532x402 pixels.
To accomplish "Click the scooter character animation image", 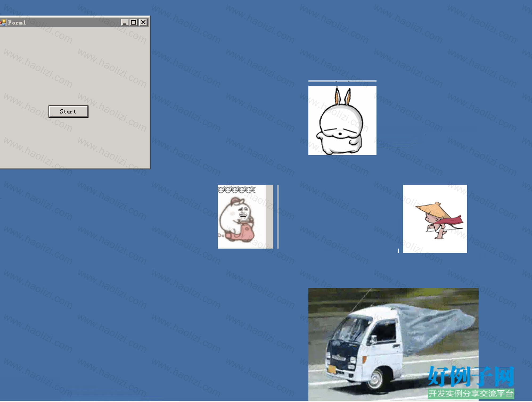I will (245, 217).
